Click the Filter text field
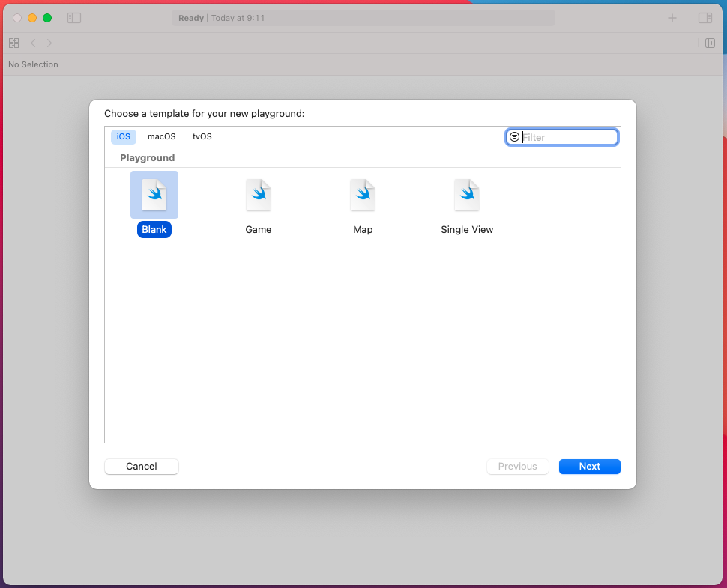Screen dimensions: 727x588 [561, 136]
